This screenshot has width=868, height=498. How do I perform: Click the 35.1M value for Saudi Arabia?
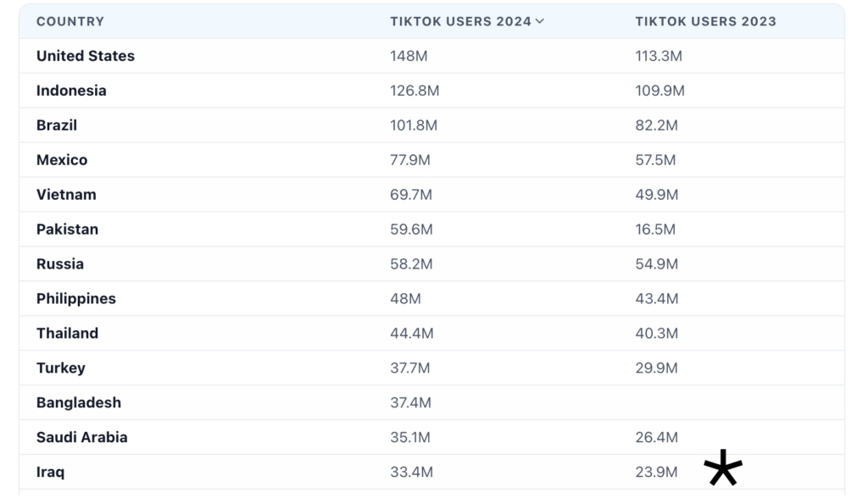coord(410,437)
